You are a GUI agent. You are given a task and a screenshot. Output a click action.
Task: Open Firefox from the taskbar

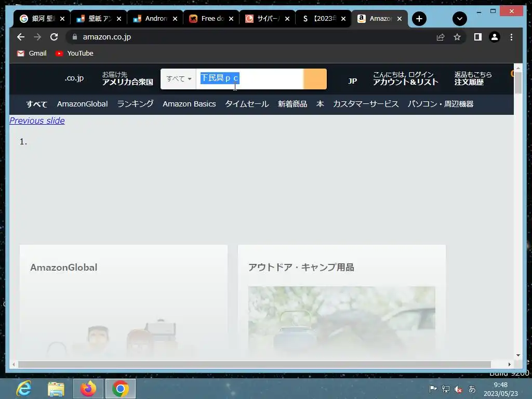pos(88,389)
